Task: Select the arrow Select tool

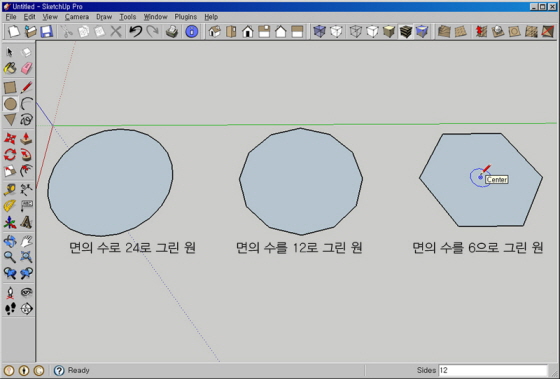Action: 10,53
